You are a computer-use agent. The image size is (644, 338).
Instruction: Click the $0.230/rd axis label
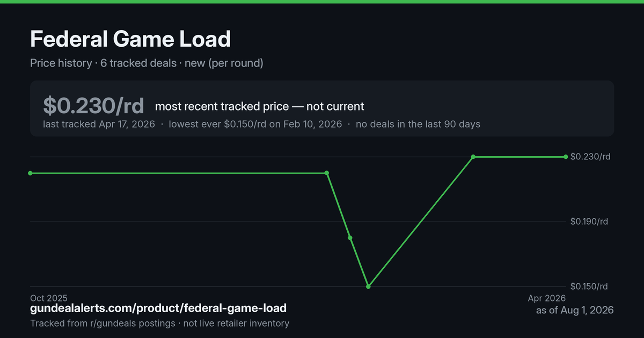590,157
